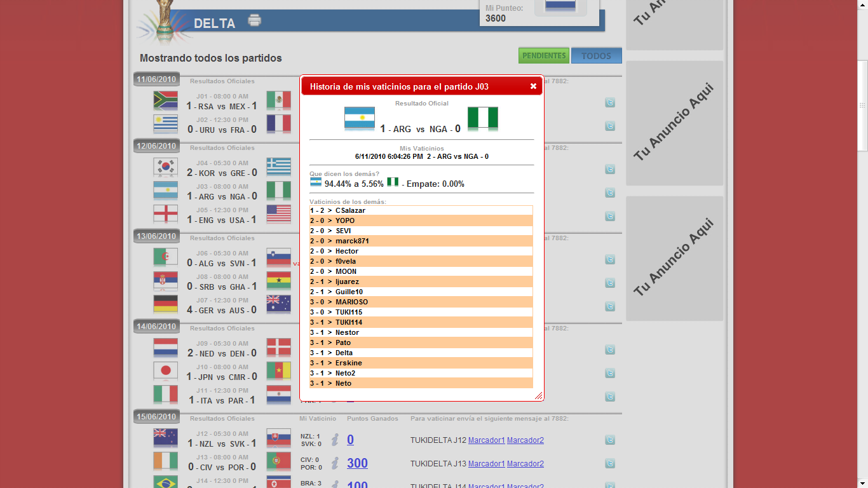Click Marcador1 link for TUKIDELTA J12
The image size is (868, 488).
pos(487,440)
